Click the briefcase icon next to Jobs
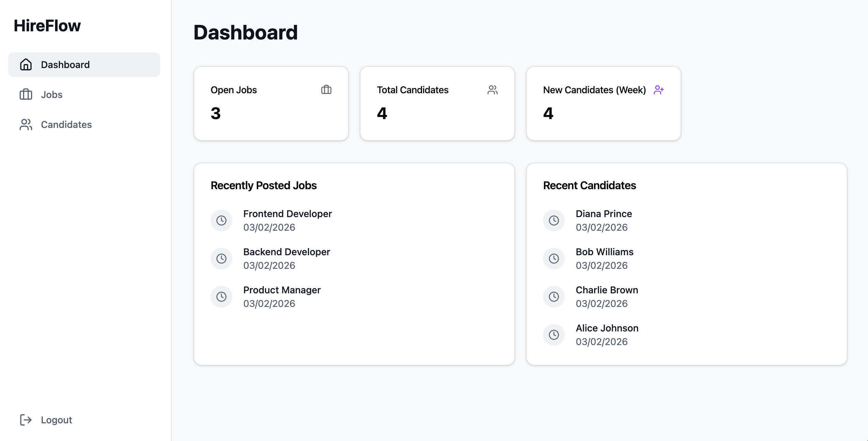Viewport: 868px width, 441px height. click(x=26, y=94)
